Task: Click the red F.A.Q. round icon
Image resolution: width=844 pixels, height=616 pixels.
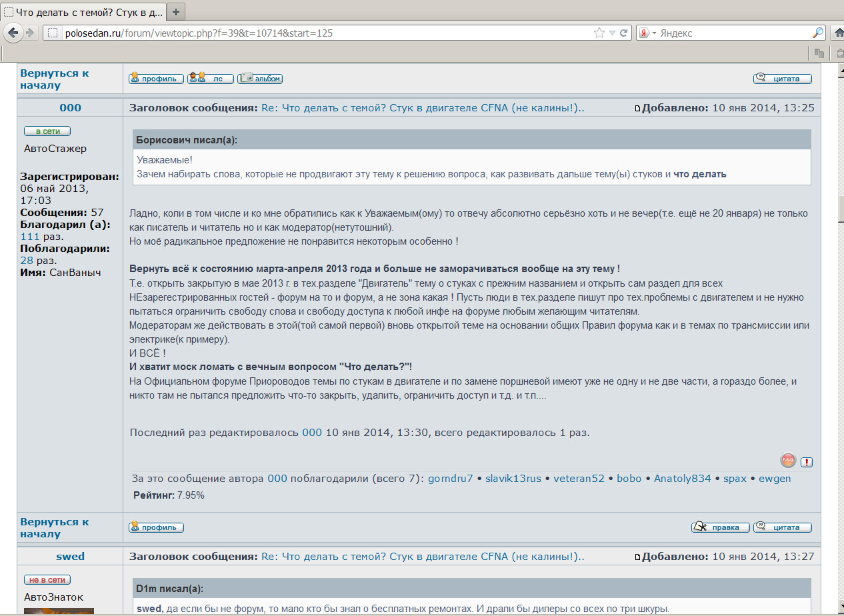Action: coord(788,461)
